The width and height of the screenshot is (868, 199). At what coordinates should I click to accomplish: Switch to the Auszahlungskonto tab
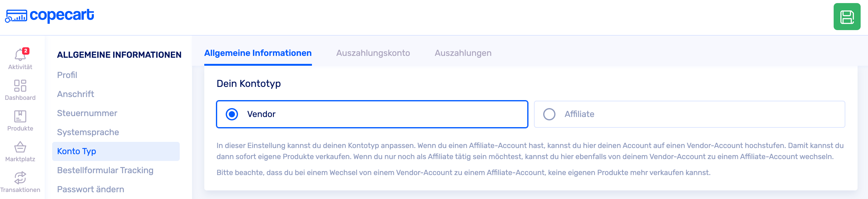[373, 53]
